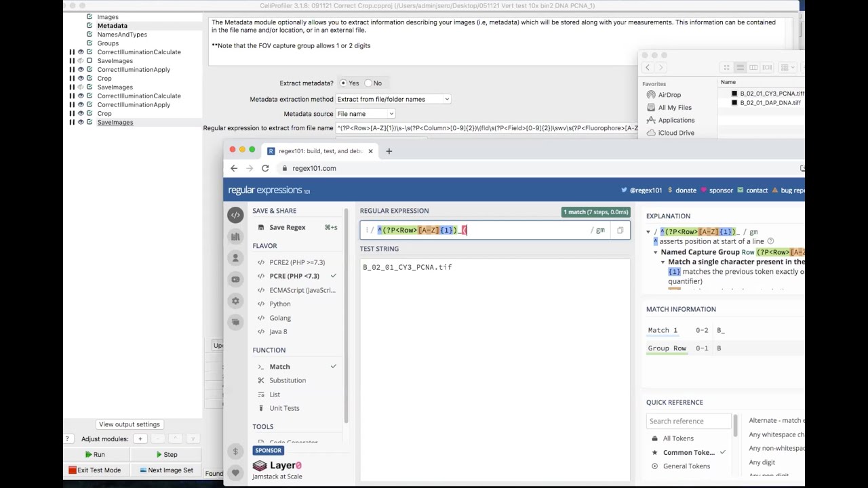Hide display for first CorrectIlluminationCalculate
Viewport: 868px width, 488px height.
tap(81, 52)
